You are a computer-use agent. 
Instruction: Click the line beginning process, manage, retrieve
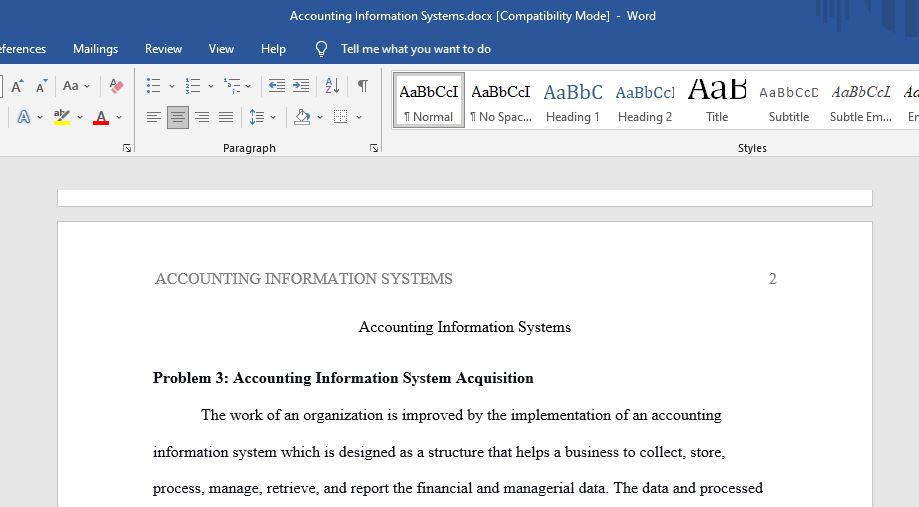(x=458, y=488)
